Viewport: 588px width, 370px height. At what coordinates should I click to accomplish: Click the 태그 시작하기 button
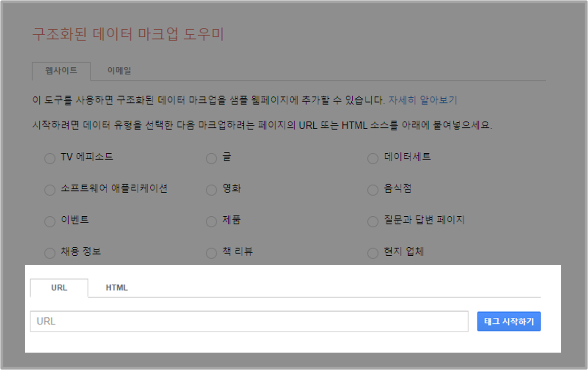(509, 321)
